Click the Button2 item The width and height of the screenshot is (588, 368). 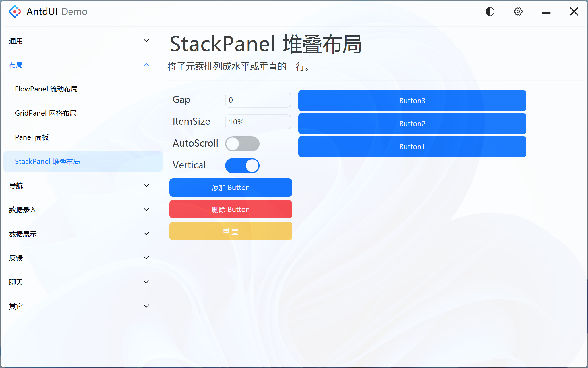pyautogui.click(x=412, y=124)
